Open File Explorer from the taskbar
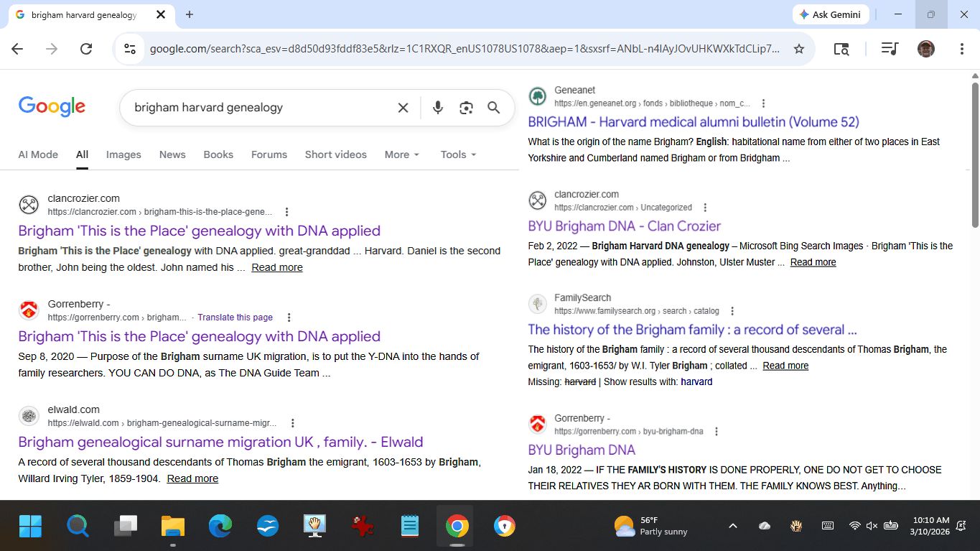The height and width of the screenshot is (551, 980). [x=172, y=527]
